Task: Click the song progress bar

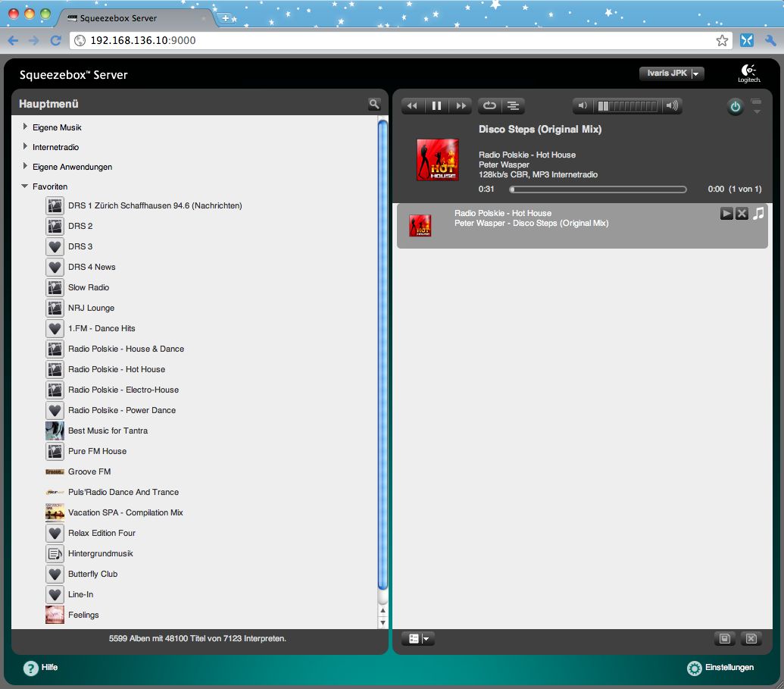Action: click(x=598, y=189)
